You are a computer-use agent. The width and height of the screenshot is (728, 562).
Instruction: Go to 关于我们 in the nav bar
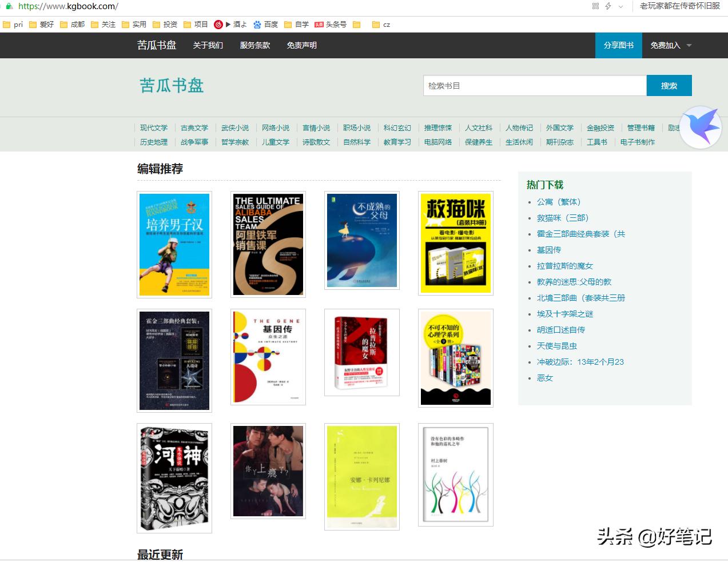(208, 45)
